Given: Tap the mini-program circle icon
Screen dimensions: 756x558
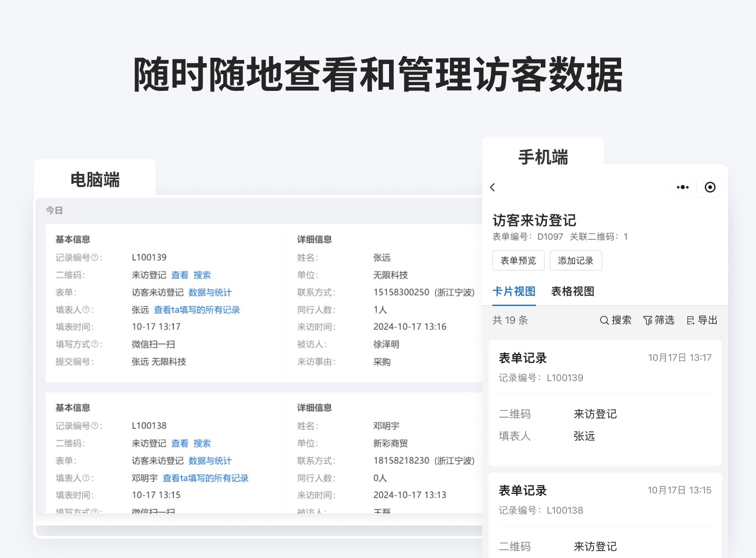Looking at the screenshot, I should [x=710, y=187].
